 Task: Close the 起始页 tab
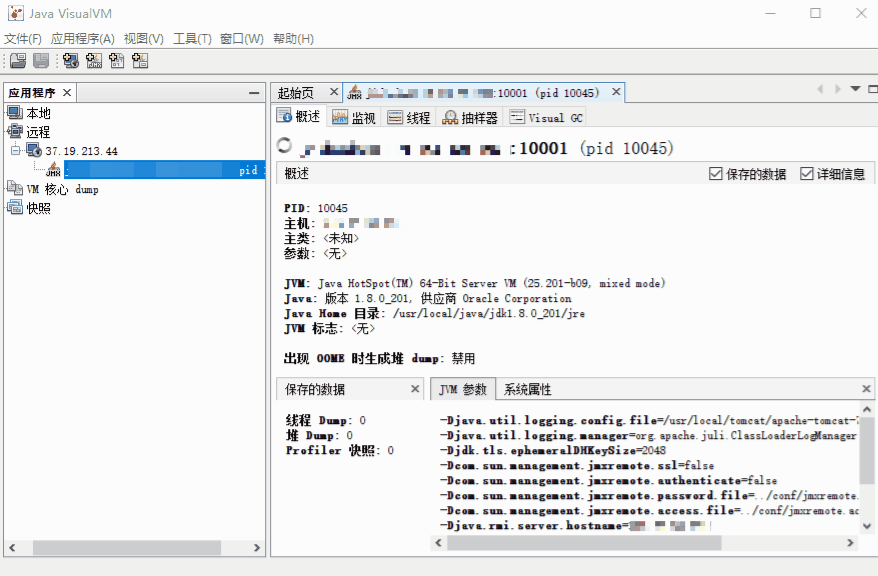coord(334,91)
